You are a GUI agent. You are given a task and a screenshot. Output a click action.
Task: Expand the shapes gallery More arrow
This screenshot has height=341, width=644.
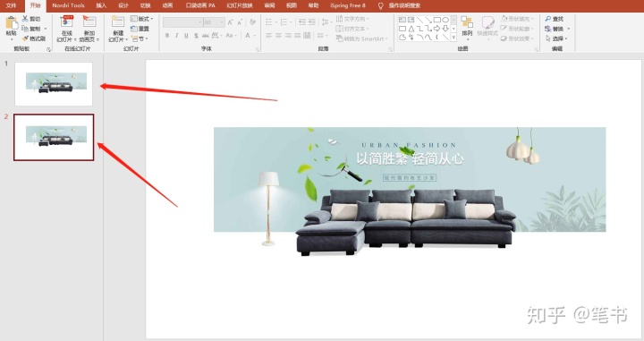[x=453, y=38]
